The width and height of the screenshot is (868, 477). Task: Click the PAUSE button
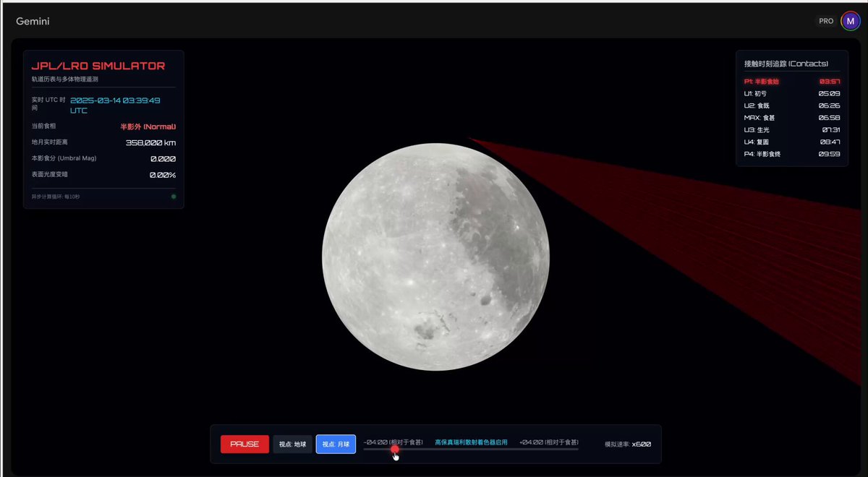pyautogui.click(x=244, y=444)
